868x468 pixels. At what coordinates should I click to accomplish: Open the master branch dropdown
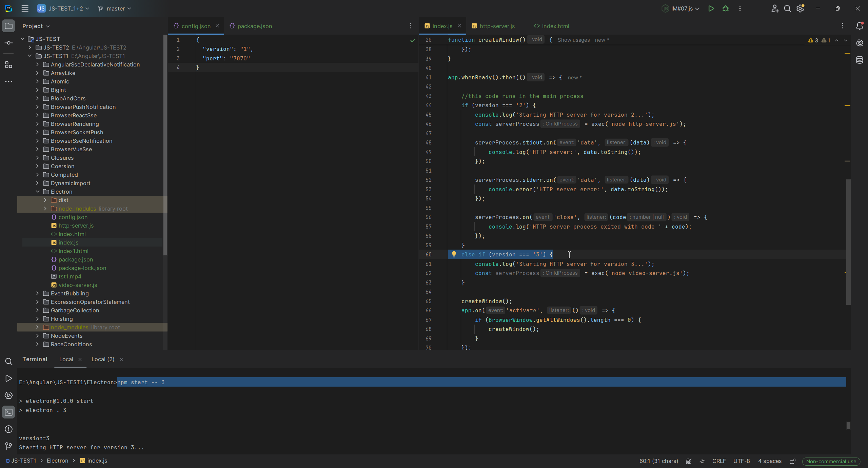[115, 8]
